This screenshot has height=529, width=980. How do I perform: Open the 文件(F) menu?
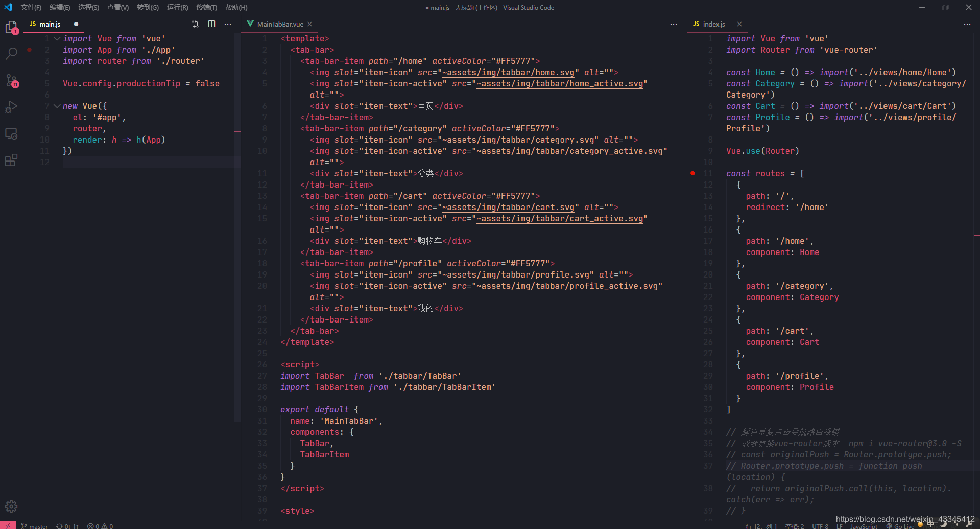pos(31,7)
